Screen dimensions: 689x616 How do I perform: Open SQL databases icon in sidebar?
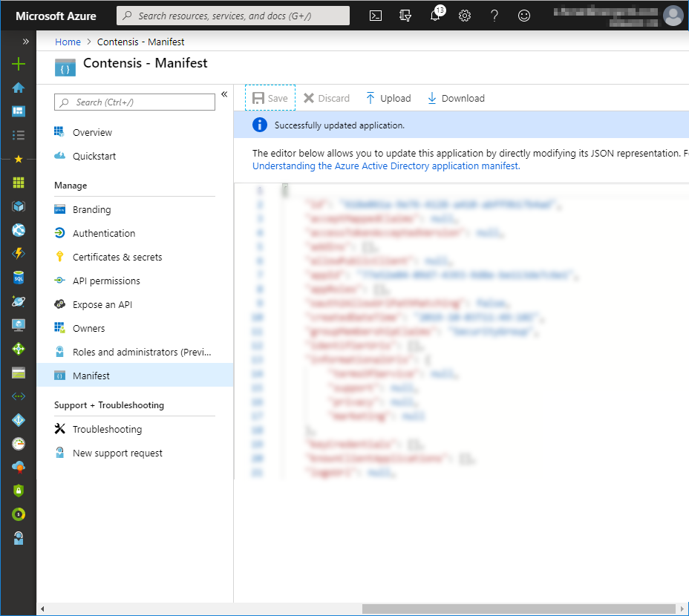pos(19,278)
